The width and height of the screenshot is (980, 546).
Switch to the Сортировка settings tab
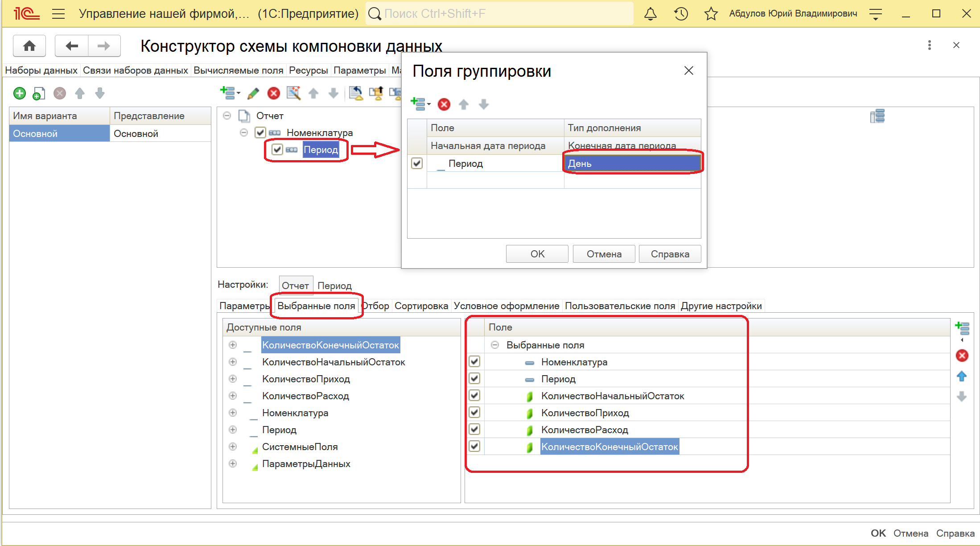pyautogui.click(x=421, y=306)
